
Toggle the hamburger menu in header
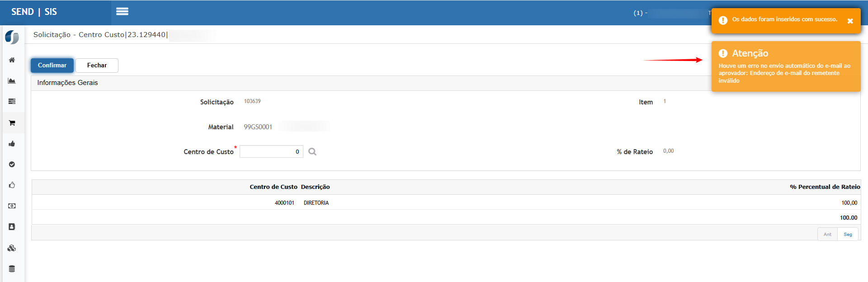coord(122,12)
